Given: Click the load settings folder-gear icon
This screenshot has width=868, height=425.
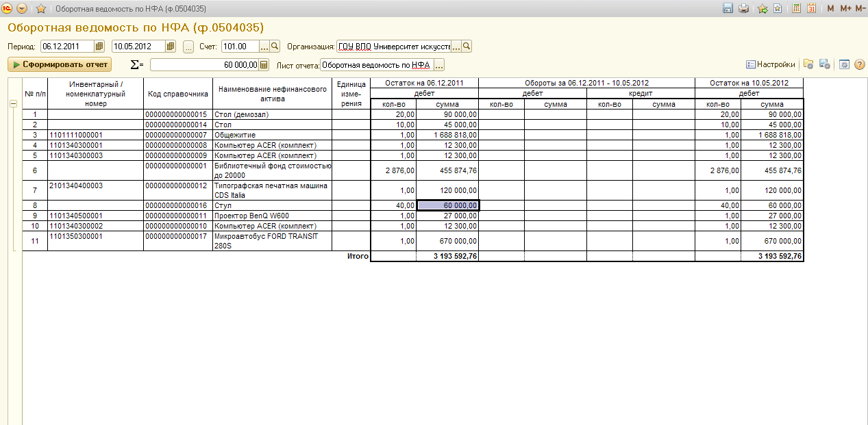Looking at the screenshot, I should [x=808, y=64].
